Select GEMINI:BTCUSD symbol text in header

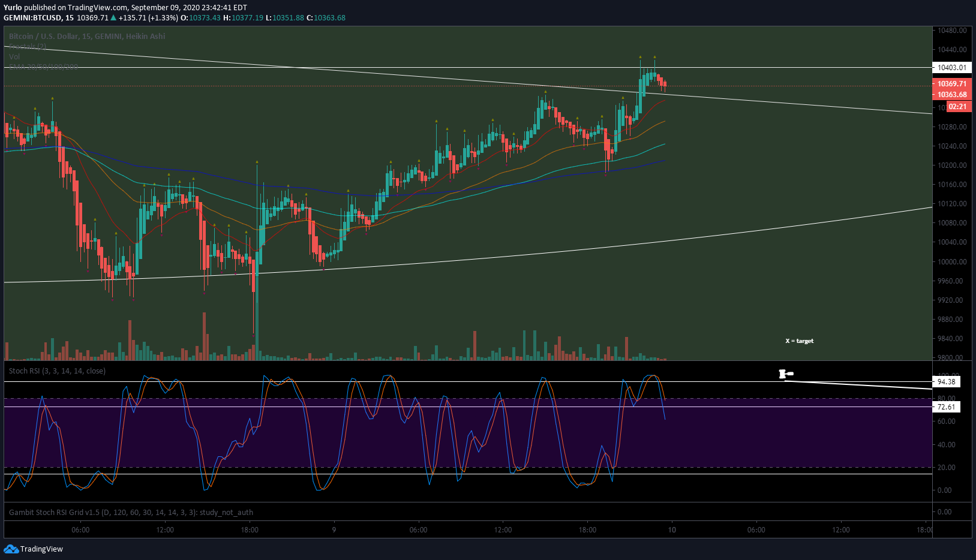coord(32,18)
